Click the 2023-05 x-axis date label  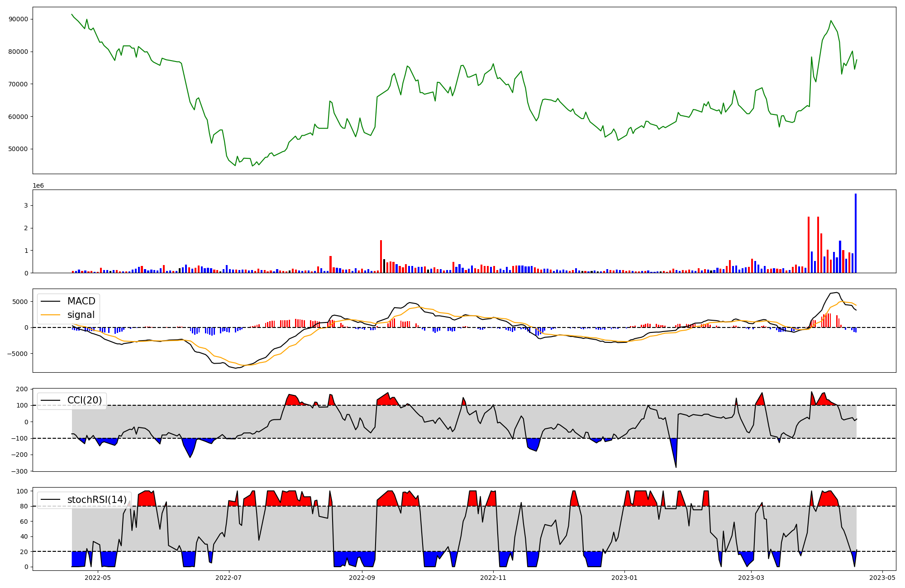pyautogui.click(x=882, y=578)
